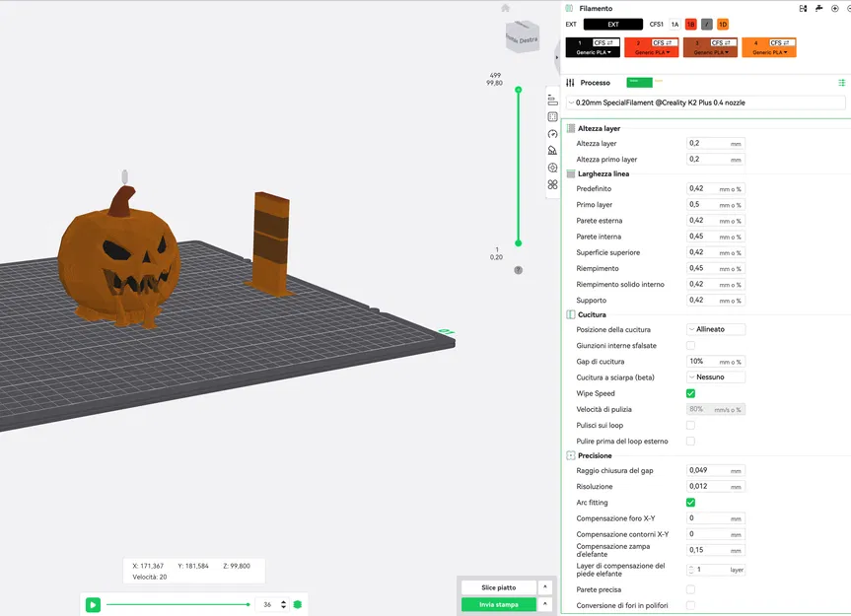
Task: Click the Compensazione zampa d'elefante field
Action: 716,550
